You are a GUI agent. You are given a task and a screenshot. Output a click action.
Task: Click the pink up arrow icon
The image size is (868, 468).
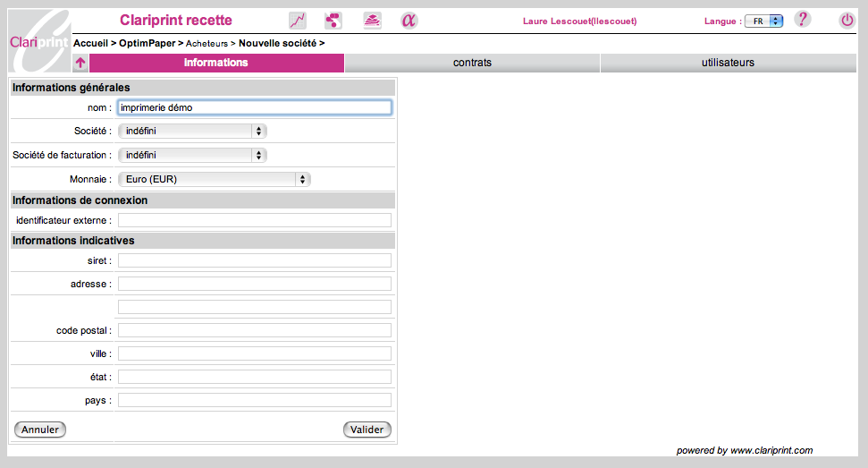point(80,63)
